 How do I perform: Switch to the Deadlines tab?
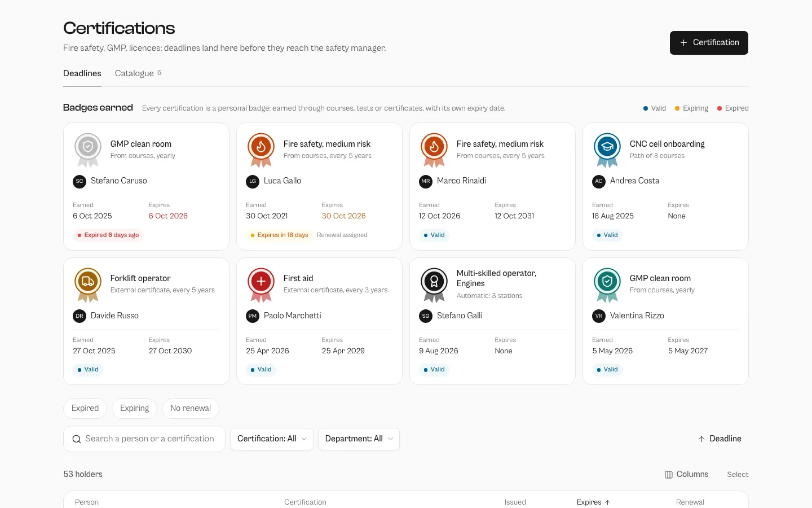pos(82,73)
